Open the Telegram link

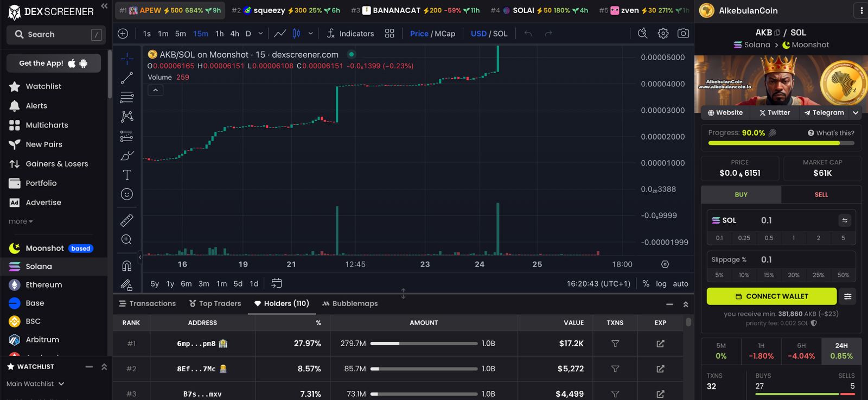pos(824,113)
